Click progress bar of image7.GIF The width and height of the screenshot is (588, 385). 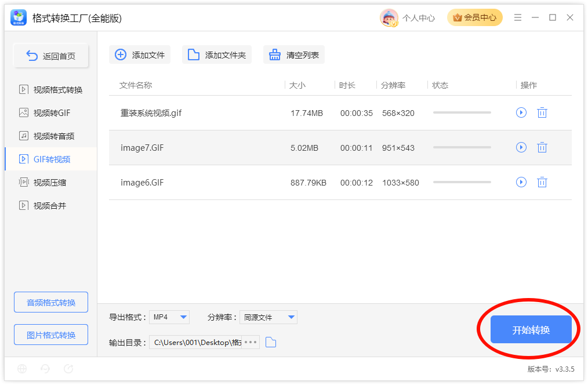point(462,147)
